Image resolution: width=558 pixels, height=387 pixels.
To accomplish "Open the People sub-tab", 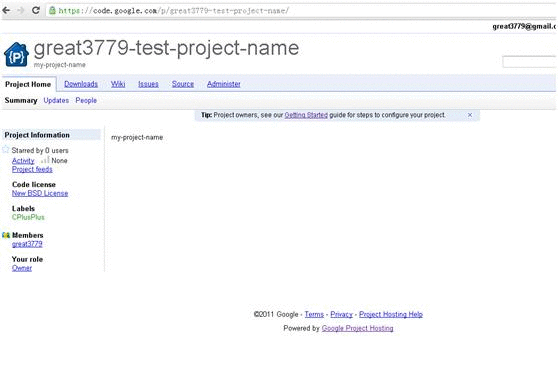I will pyautogui.click(x=86, y=100).
